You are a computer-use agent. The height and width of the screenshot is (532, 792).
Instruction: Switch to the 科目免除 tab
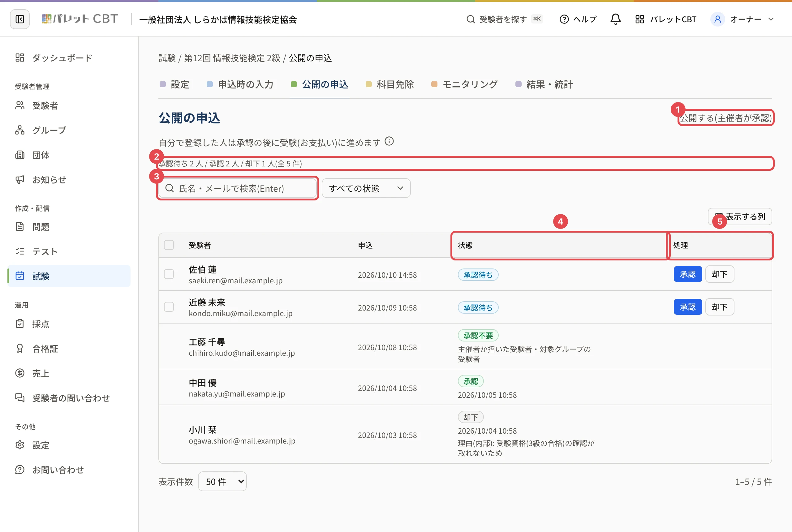(x=390, y=84)
